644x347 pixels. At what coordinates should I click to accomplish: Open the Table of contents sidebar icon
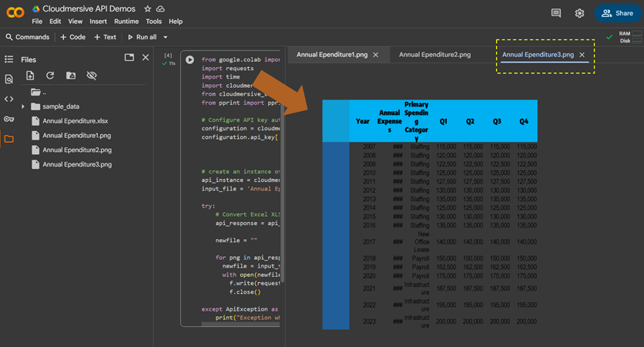pyautogui.click(x=9, y=59)
